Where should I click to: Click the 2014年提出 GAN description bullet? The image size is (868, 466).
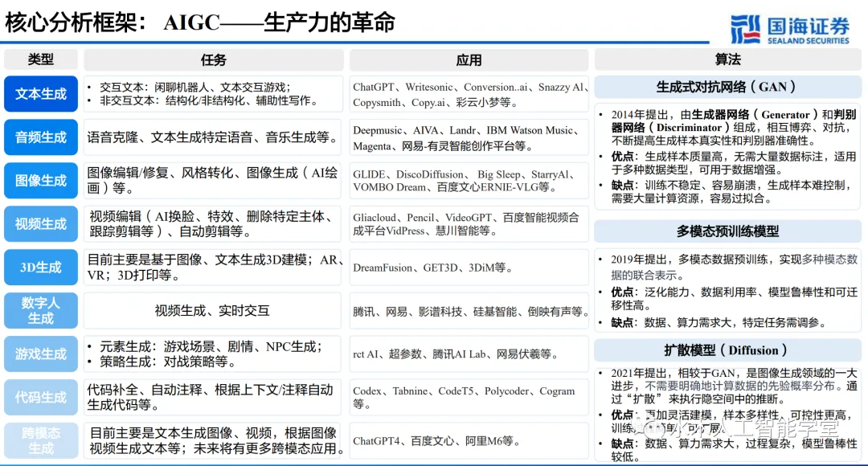(x=728, y=128)
